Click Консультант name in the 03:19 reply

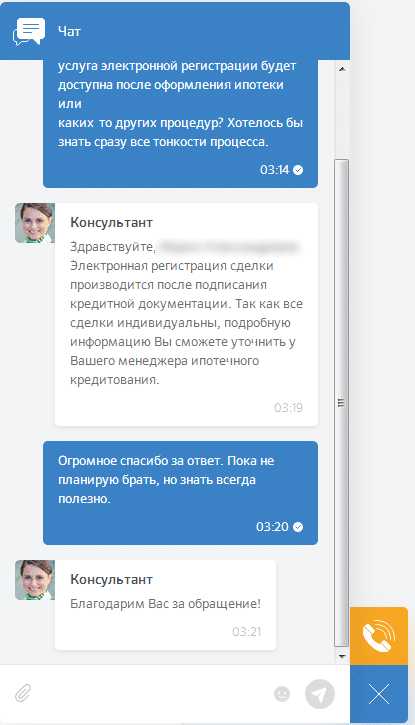[x=111, y=222]
